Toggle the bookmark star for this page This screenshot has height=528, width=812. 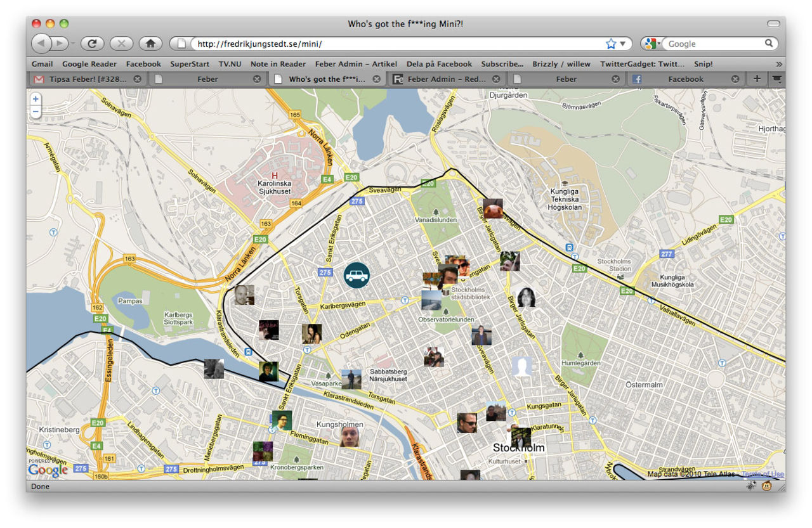[611, 44]
